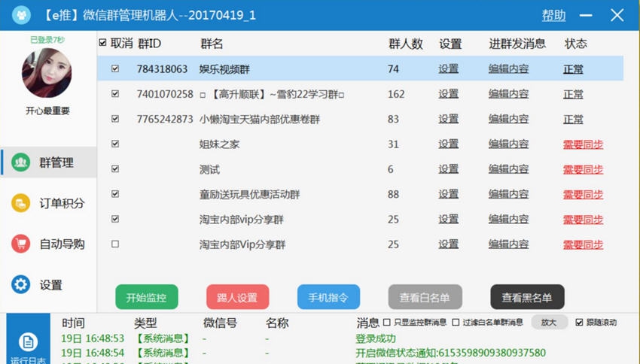Open 编辑内容 link for 娱乐视频群
The height and width of the screenshot is (364, 640).
[x=508, y=69]
